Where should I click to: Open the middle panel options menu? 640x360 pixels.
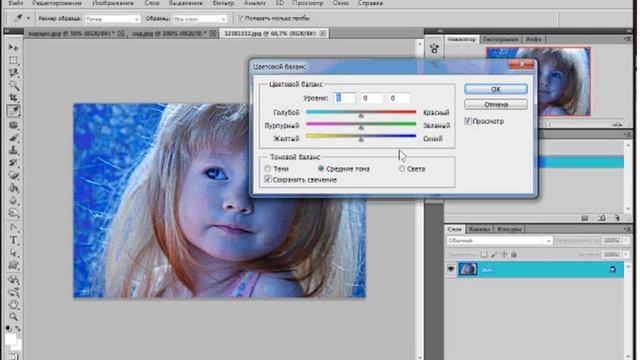(x=627, y=134)
